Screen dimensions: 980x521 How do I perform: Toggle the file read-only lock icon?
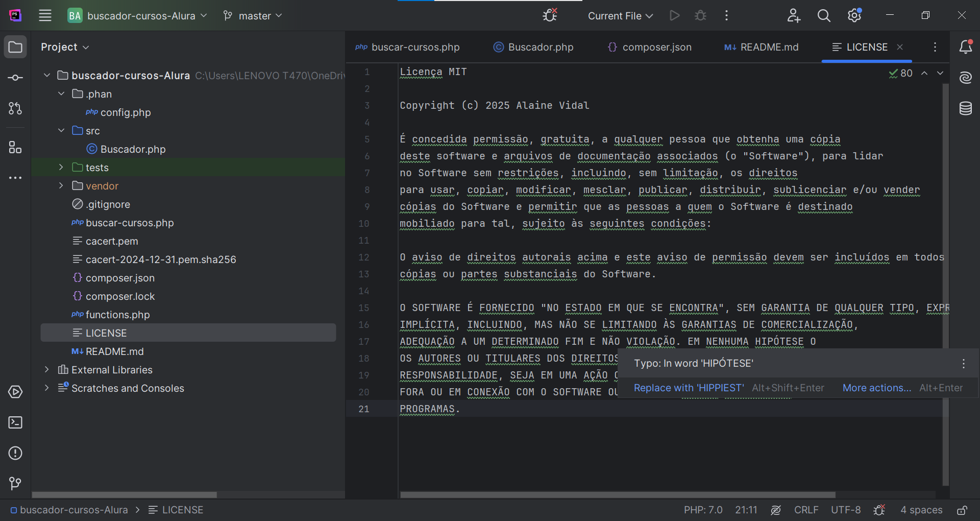tap(962, 510)
